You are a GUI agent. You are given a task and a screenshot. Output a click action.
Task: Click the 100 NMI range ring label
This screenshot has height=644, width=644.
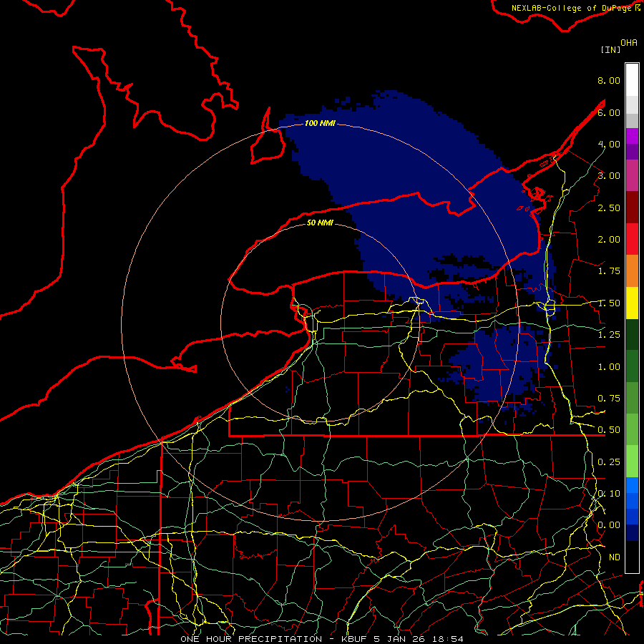click(x=320, y=123)
